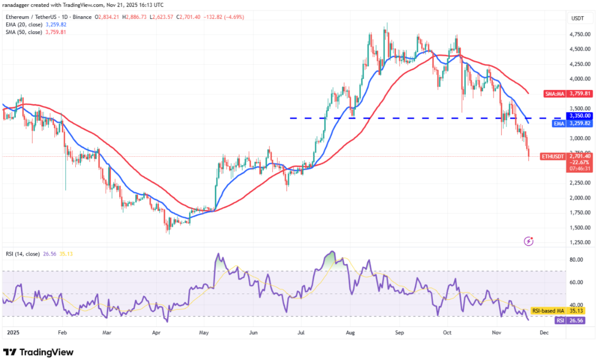Click the Aug label on the time axis
The height and width of the screenshot is (364, 598).
pyautogui.click(x=351, y=332)
